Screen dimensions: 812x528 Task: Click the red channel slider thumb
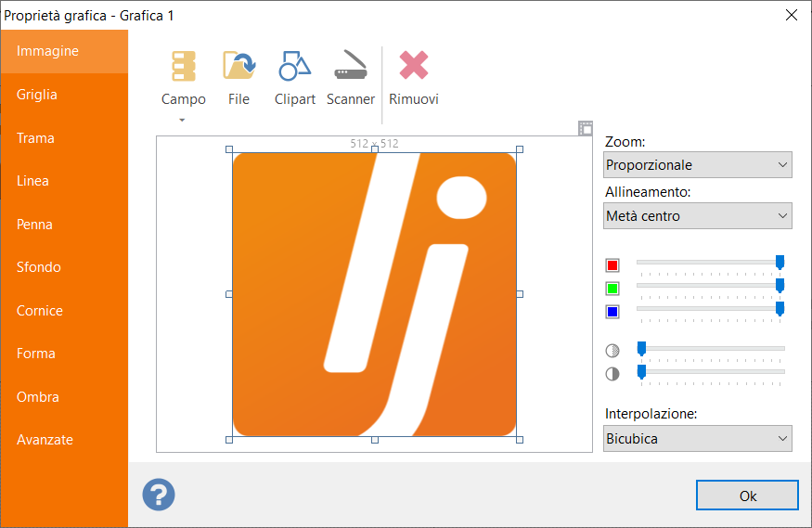pyautogui.click(x=780, y=263)
